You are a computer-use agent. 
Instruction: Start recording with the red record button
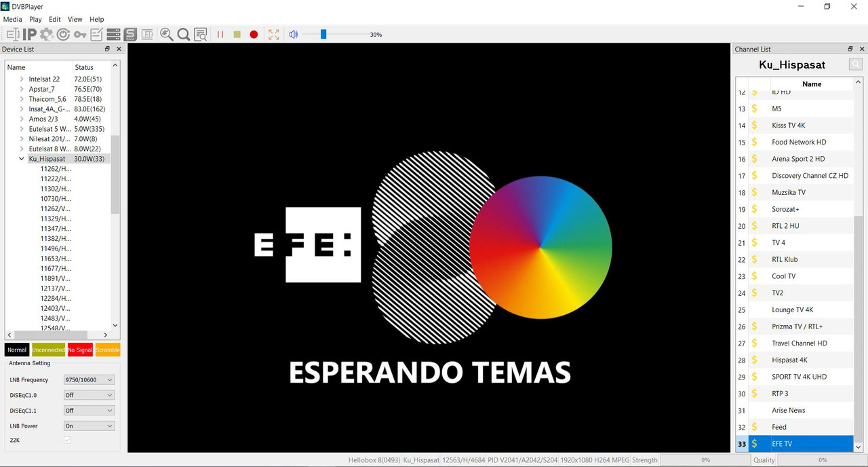pyautogui.click(x=254, y=34)
